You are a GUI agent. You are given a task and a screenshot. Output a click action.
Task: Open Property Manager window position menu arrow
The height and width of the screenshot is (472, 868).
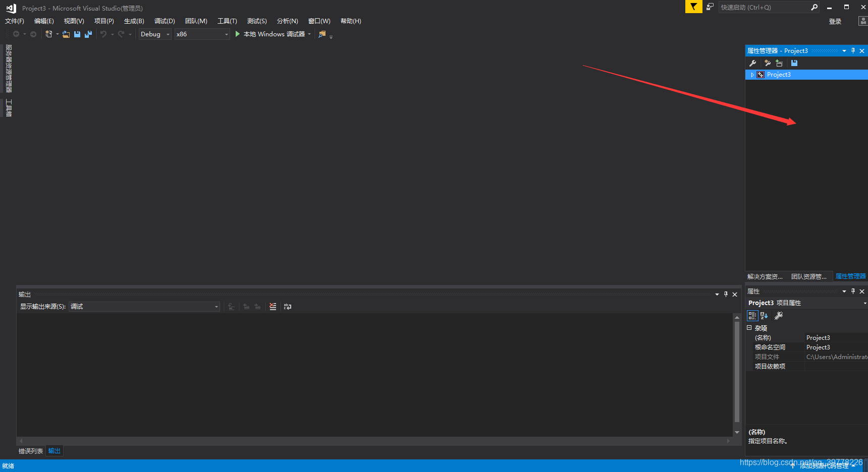point(844,51)
